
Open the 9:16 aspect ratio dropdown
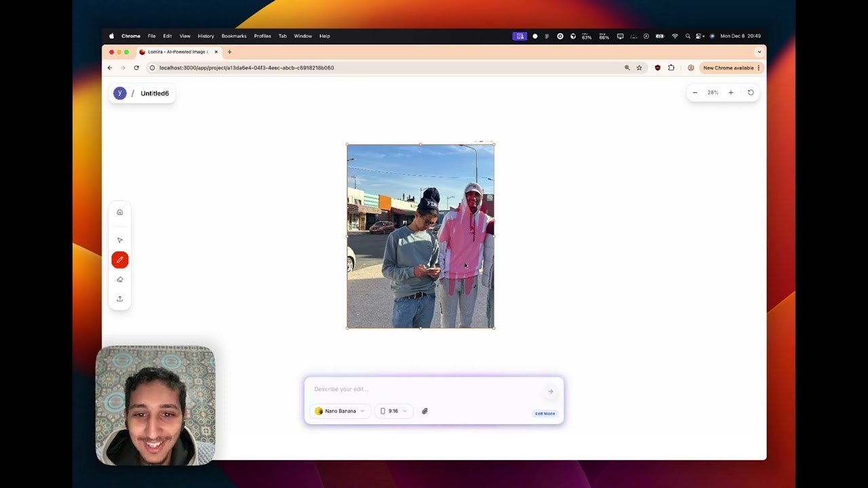pos(393,411)
